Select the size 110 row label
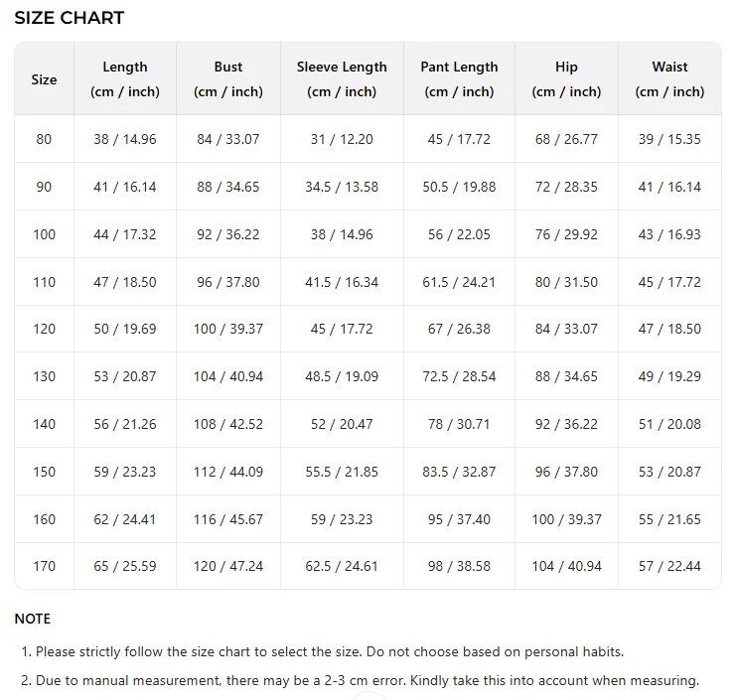This screenshot has width=738, height=700. click(45, 282)
